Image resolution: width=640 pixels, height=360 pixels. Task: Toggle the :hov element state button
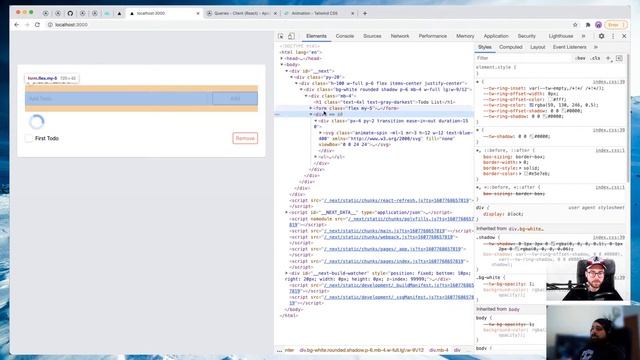580,58
